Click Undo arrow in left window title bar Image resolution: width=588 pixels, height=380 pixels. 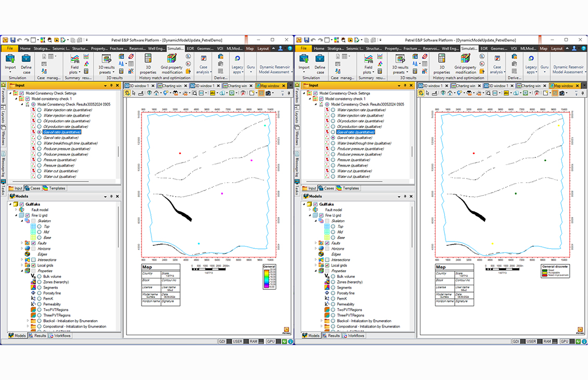pos(19,40)
